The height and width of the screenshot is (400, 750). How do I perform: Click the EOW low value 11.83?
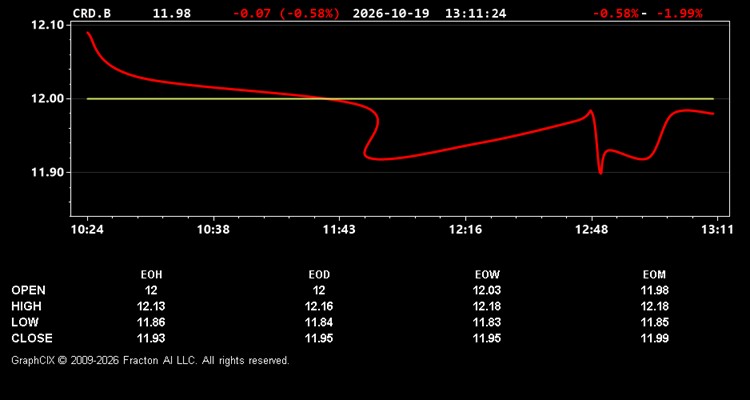pos(487,322)
